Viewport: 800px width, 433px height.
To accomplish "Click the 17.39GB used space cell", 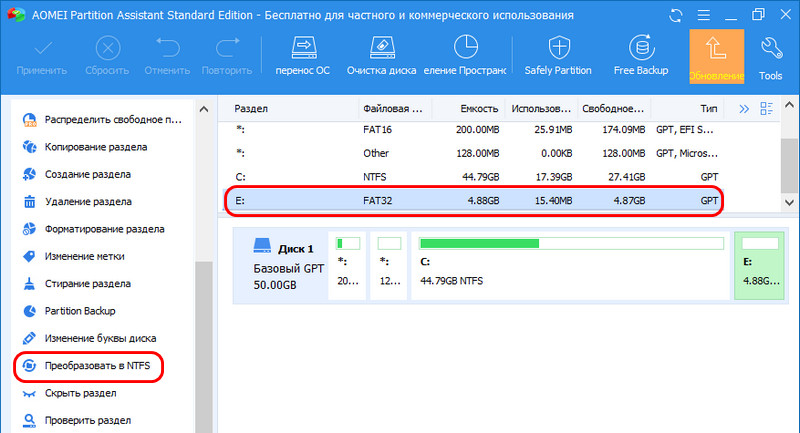I will tap(554, 177).
